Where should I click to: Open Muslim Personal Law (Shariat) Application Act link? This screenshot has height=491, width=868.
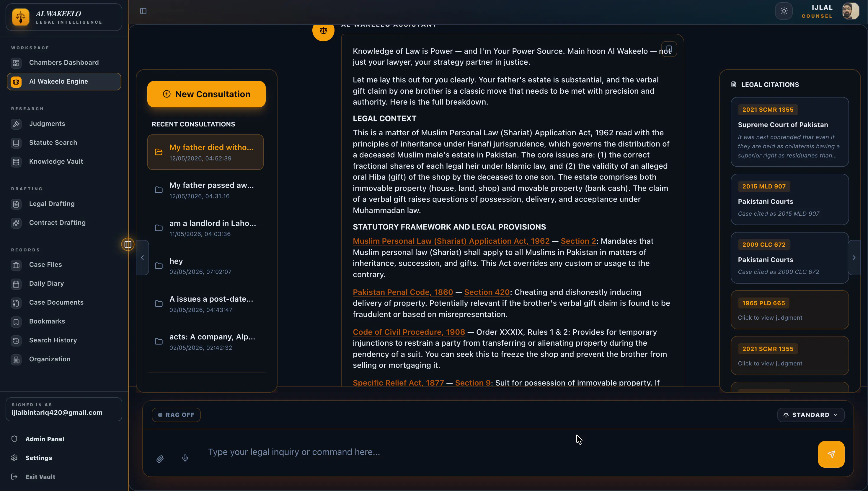[451, 241]
